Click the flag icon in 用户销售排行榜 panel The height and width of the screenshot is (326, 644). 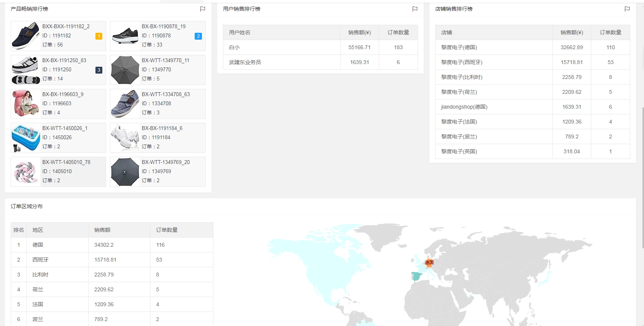pyautogui.click(x=415, y=9)
